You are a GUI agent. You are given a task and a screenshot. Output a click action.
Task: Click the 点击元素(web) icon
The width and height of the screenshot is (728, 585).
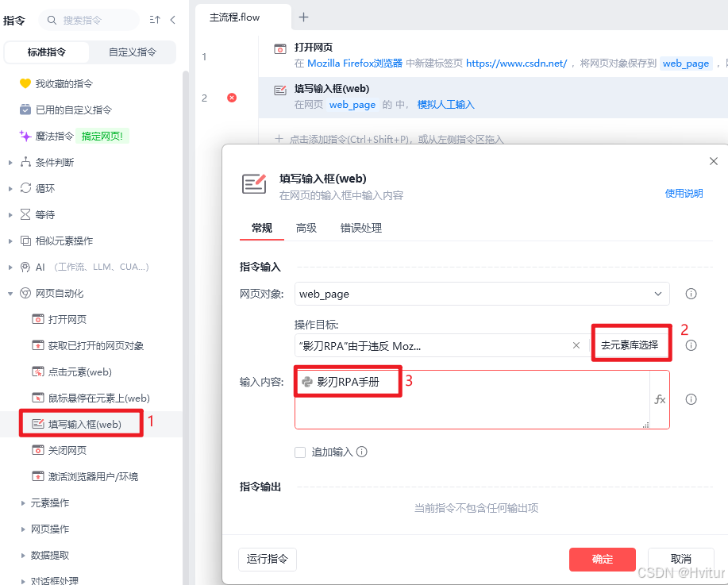click(37, 371)
